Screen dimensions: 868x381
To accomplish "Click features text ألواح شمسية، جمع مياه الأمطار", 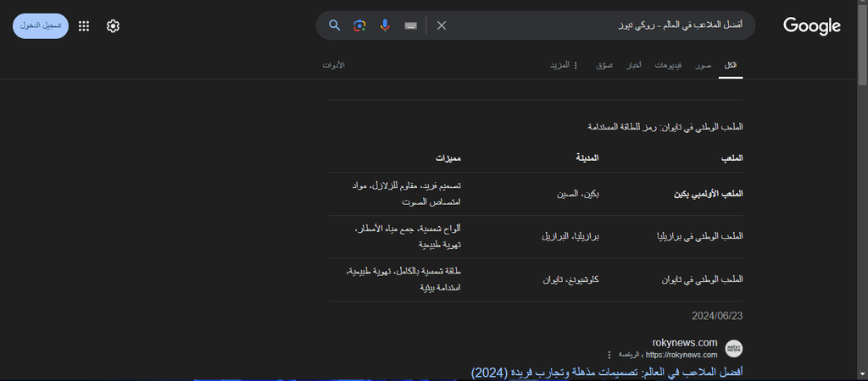I will click(x=407, y=236).
